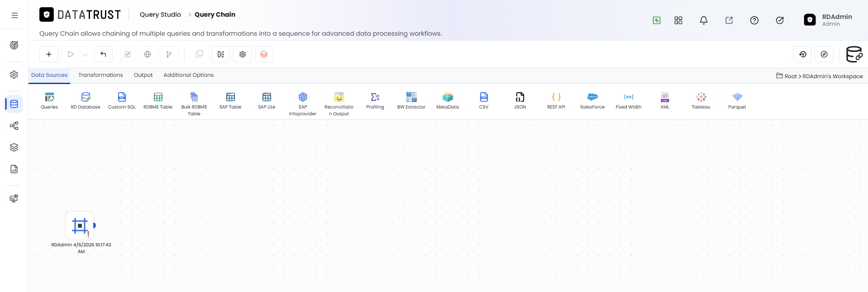Viewport: 868px width, 292px height.
Task: Select the SalesForce source
Action: click(592, 101)
